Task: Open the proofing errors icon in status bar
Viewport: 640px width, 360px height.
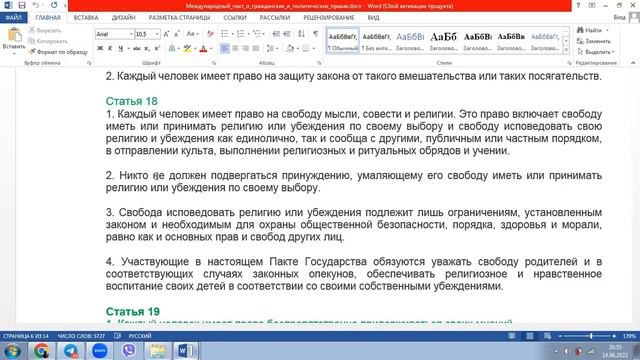Action: (118, 336)
